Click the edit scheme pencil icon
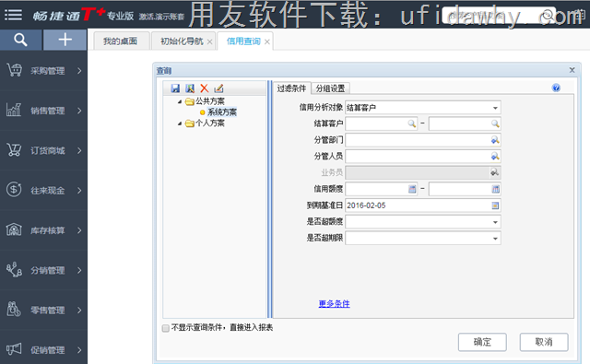The height and width of the screenshot is (364, 590). pos(218,88)
